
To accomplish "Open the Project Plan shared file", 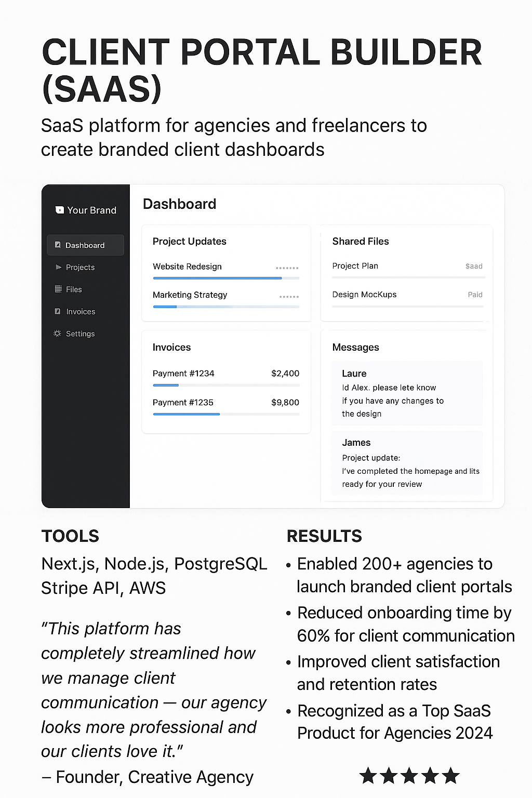I will point(355,266).
